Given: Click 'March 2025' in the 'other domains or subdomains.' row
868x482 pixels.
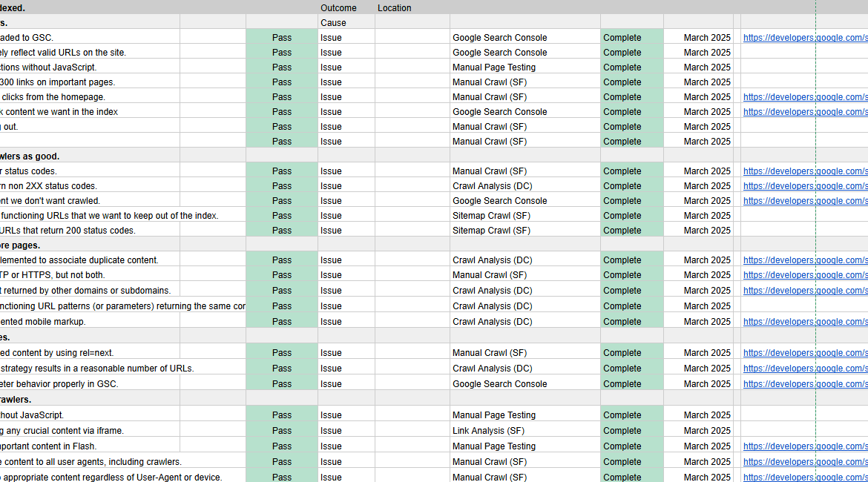Looking at the screenshot, I should pos(699,291).
